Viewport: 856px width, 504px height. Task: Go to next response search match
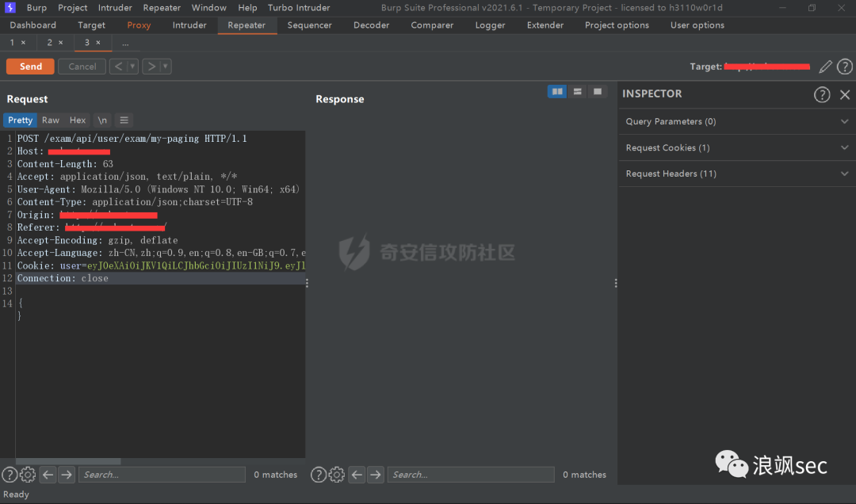[376, 475]
